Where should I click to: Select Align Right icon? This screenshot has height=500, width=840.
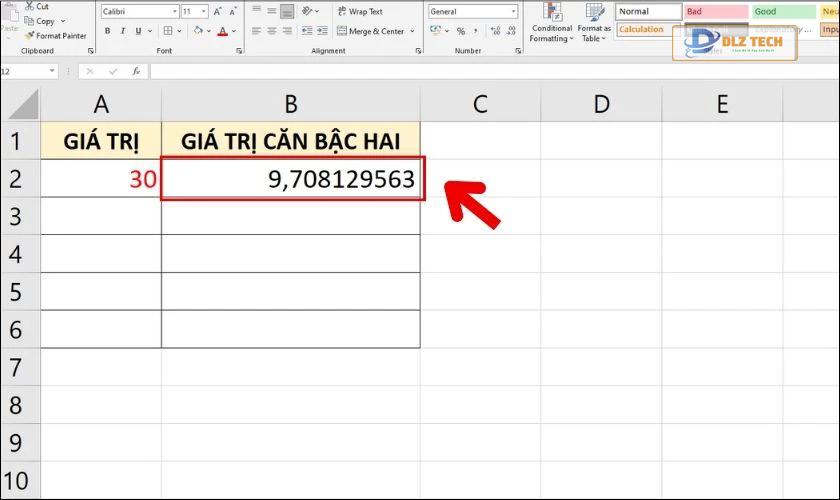tap(288, 31)
